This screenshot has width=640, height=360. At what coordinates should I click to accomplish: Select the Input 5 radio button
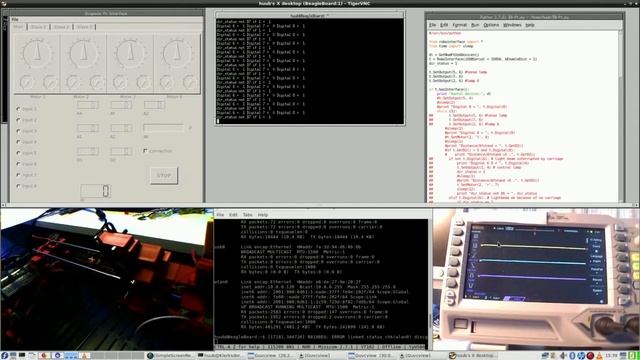[18, 153]
